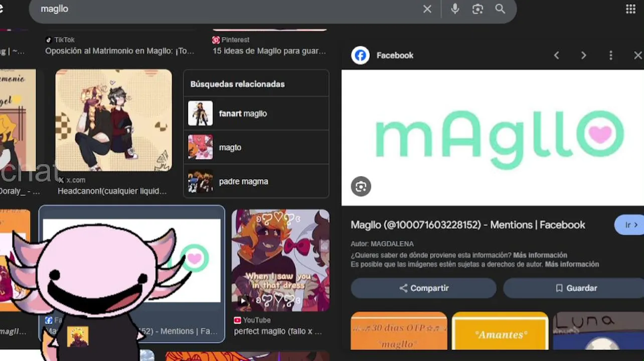Click the 'YouTube' source label under the video

pyautogui.click(x=256, y=320)
